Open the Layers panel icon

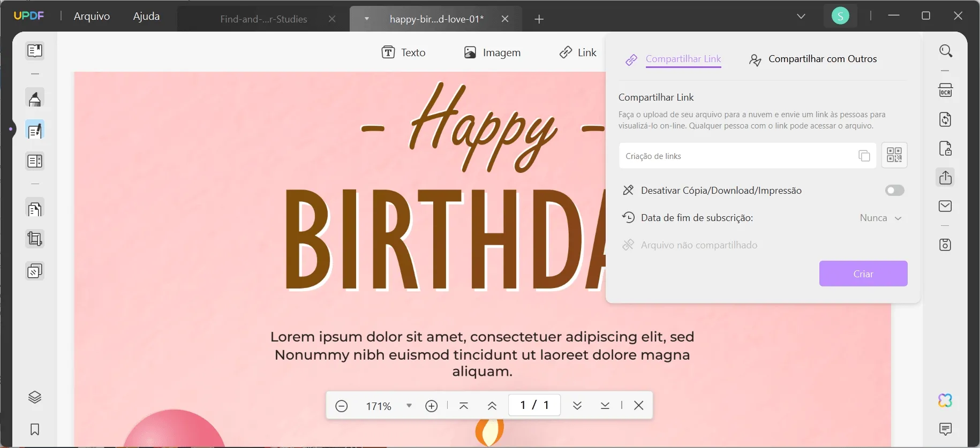[35, 397]
